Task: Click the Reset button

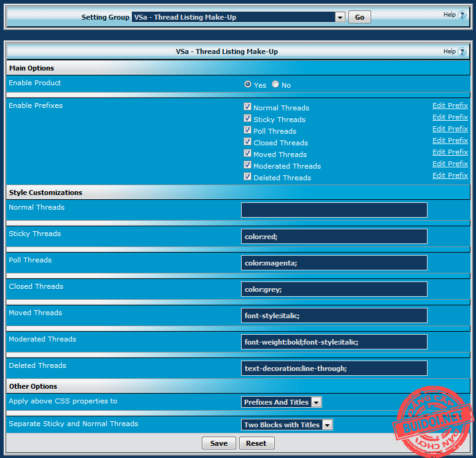Action: click(x=256, y=443)
